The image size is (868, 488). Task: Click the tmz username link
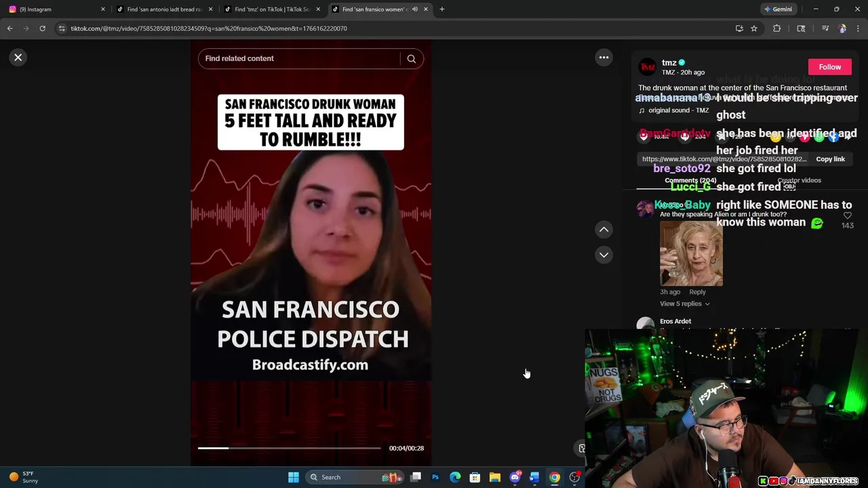pyautogui.click(x=669, y=62)
